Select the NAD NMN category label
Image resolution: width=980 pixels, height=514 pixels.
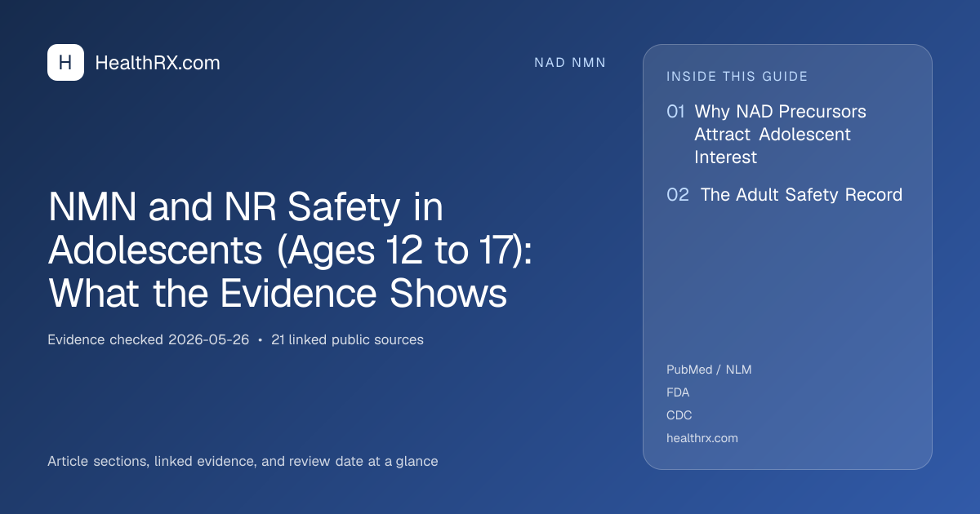pyautogui.click(x=570, y=63)
